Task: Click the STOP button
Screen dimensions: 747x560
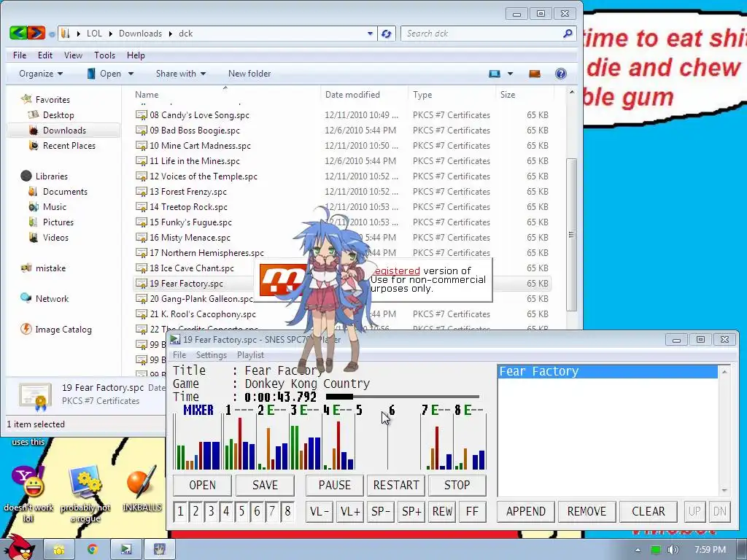Action: tap(457, 485)
